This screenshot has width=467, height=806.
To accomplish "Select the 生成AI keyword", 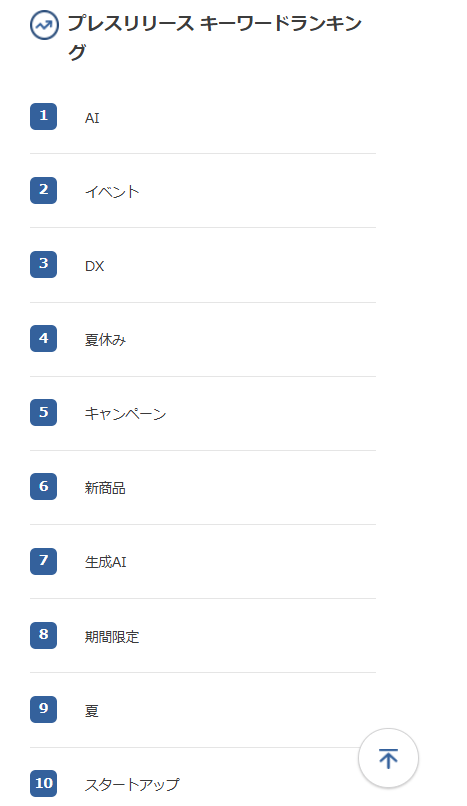I will pos(105,562).
